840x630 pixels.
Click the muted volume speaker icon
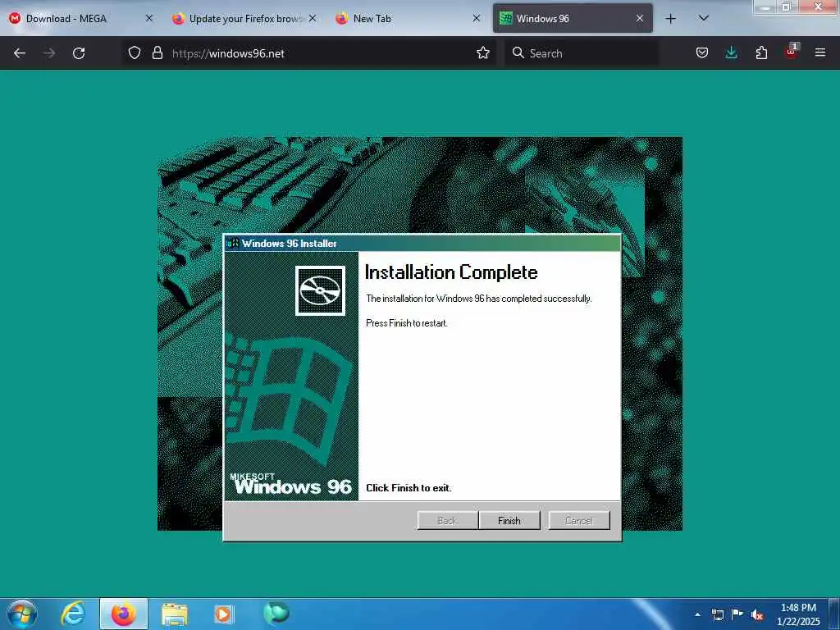(757, 614)
